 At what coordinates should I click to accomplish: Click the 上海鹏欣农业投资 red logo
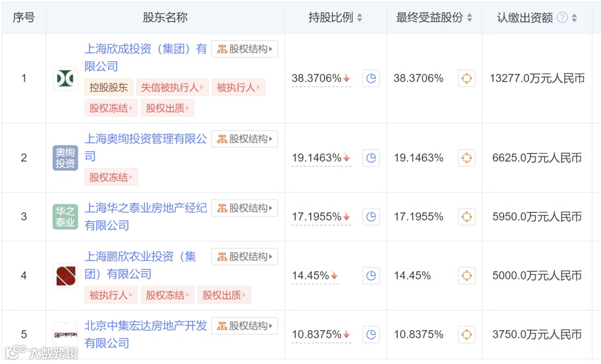click(x=65, y=276)
